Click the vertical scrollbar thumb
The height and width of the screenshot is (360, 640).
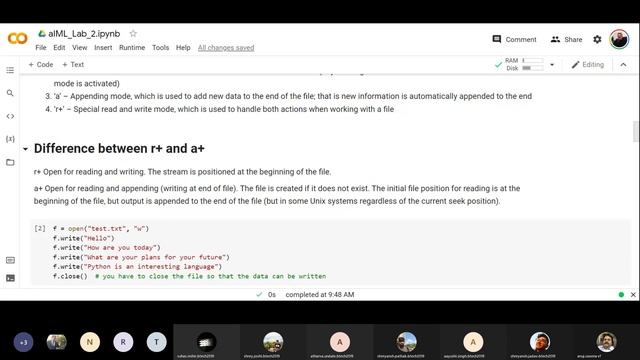click(x=636, y=131)
